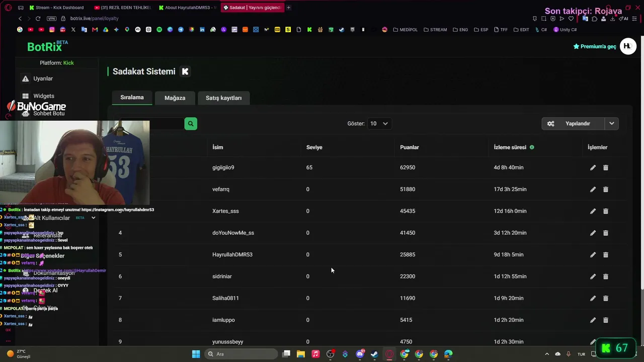644x362 pixels.
Task: Expand the Alt Kullanıcılar menu chevron
Action: [x=93, y=218]
